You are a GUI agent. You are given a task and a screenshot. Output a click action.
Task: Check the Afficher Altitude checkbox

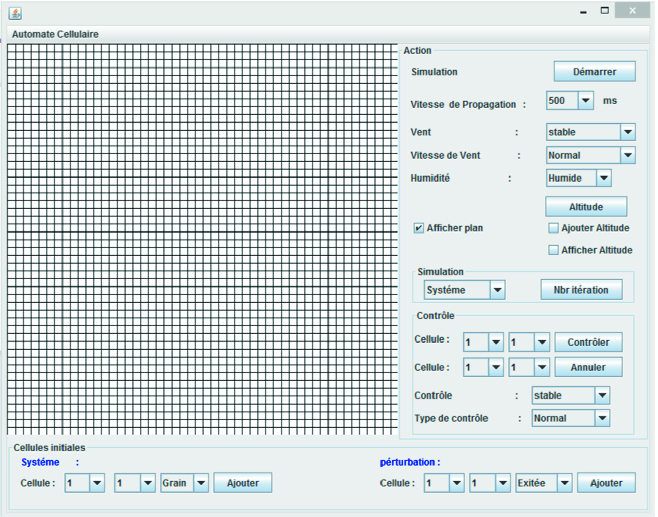click(x=553, y=250)
